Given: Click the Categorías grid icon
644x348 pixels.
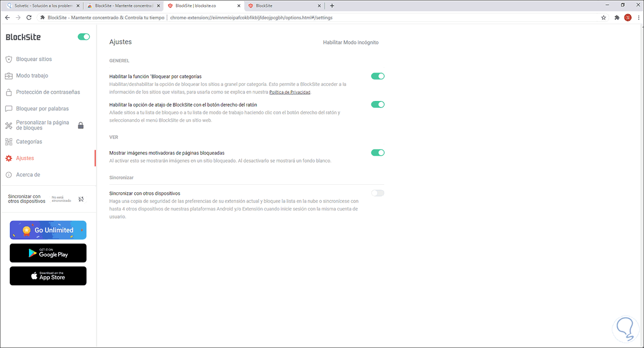Looking at the screenshot, I should [x=9, y=142].
